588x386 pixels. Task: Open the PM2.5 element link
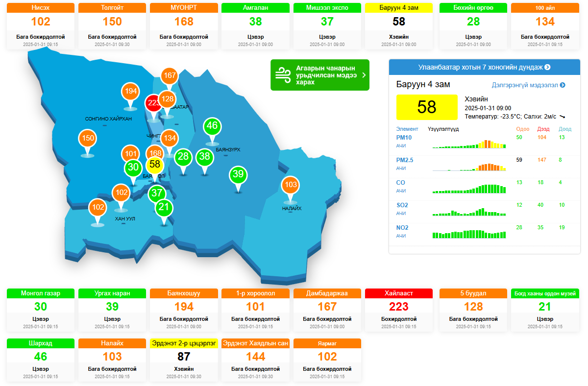tap(405, 160)
